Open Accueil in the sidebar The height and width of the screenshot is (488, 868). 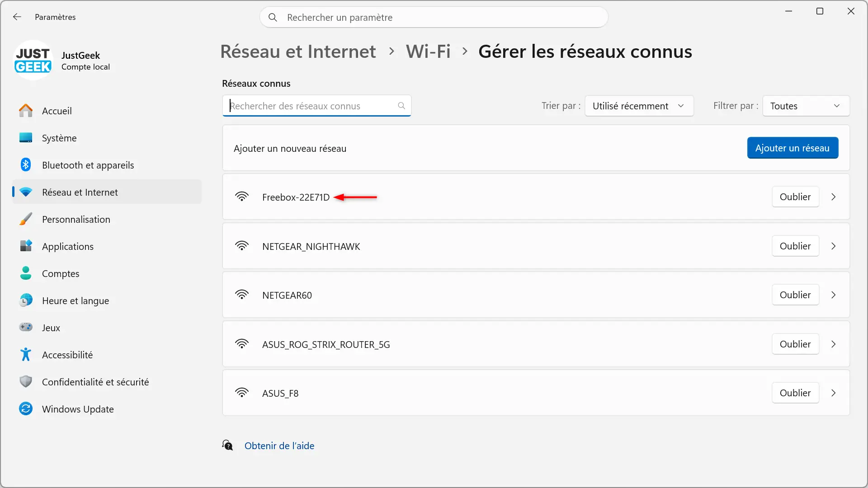coord(107,111)
